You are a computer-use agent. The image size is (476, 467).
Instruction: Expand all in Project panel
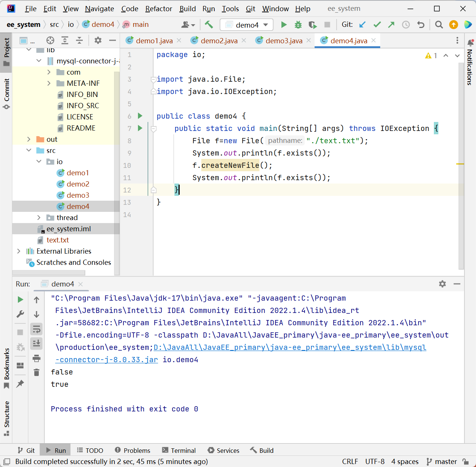click(x=65, y=40)
